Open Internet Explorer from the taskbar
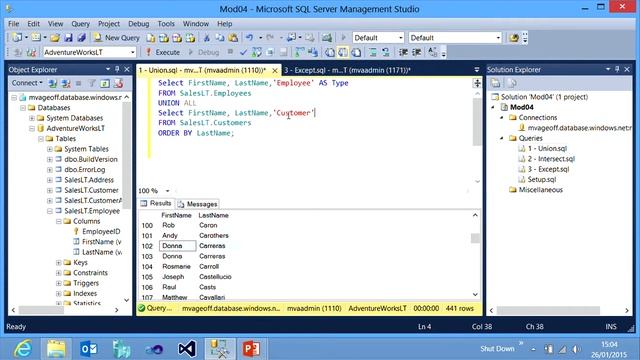Image resolution: width=640 pixels, height=360 pixels. [22, 349]
